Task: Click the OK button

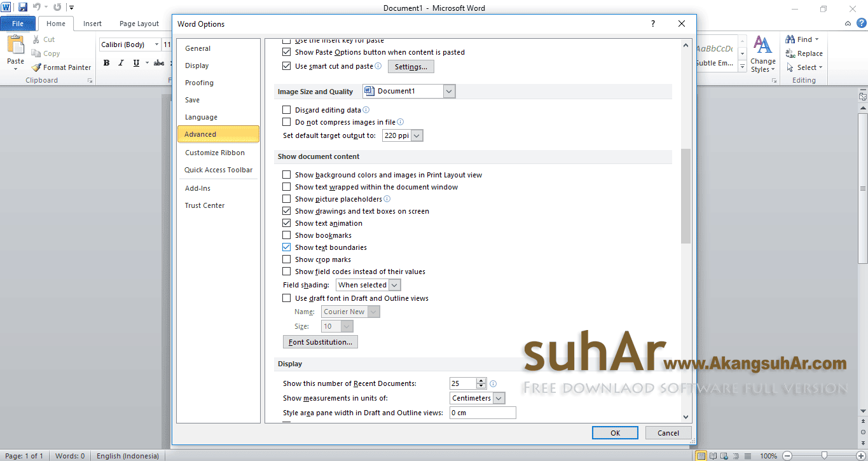Action: [x=615, y=433]
